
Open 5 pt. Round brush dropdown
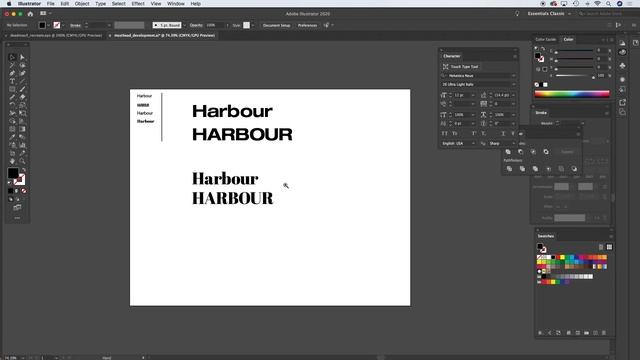[184, 25]
